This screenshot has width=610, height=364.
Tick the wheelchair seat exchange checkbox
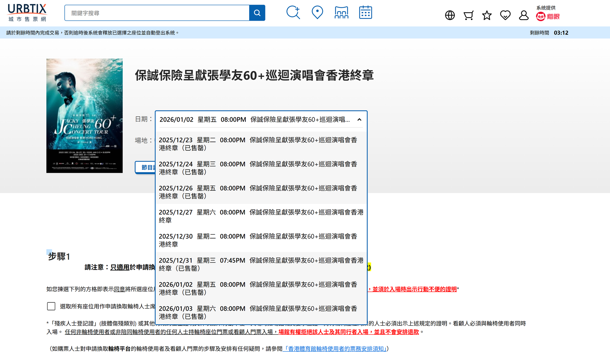[x=51, y=306]
